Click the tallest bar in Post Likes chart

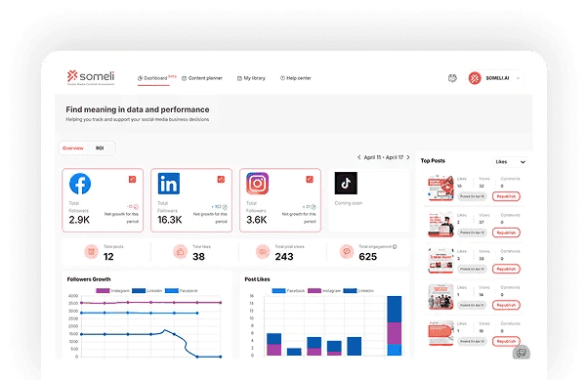[x=395, y=325]
